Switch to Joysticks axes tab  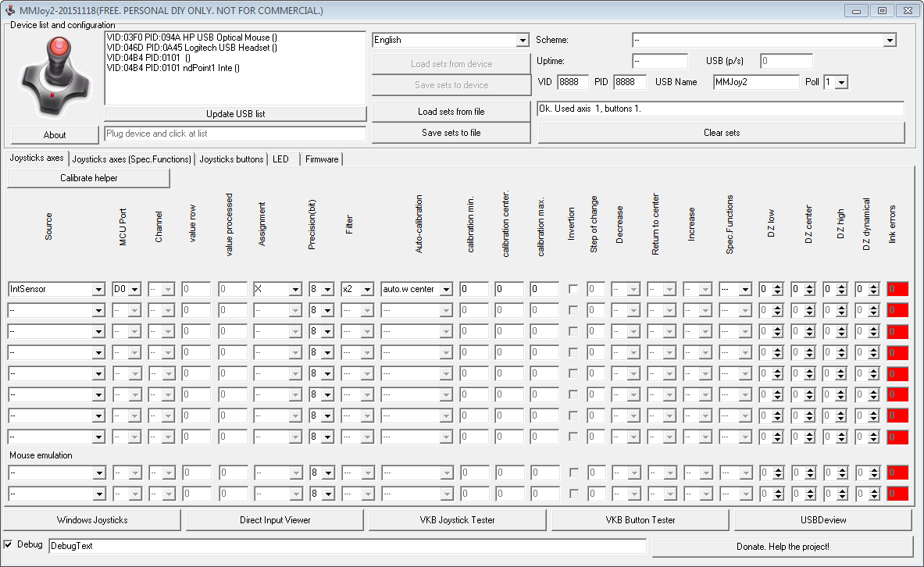37,158
